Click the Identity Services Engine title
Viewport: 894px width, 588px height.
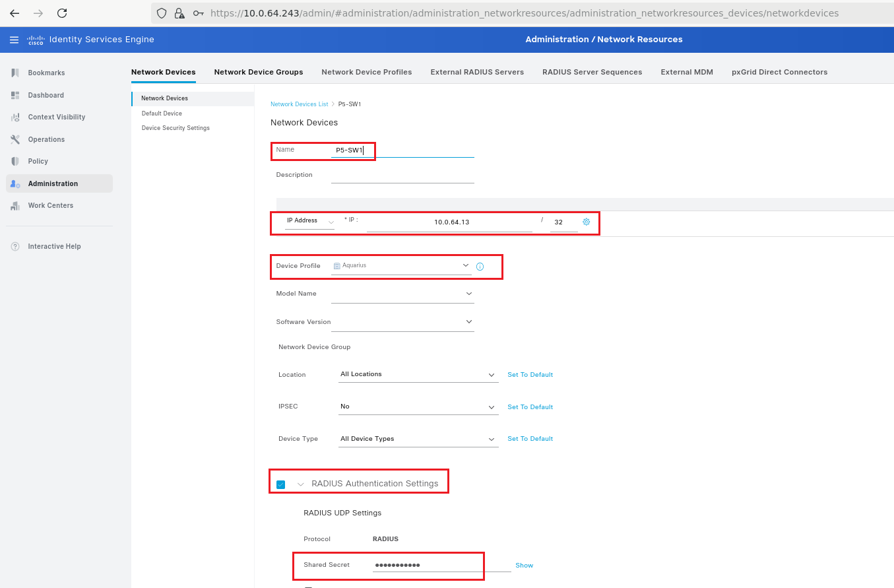point(102,40)
